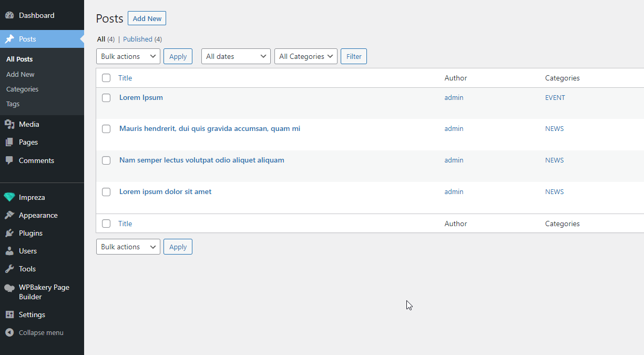644x355 pixels.
Task: Open the top Bulk actions dropdown
Action: (128, 56)
